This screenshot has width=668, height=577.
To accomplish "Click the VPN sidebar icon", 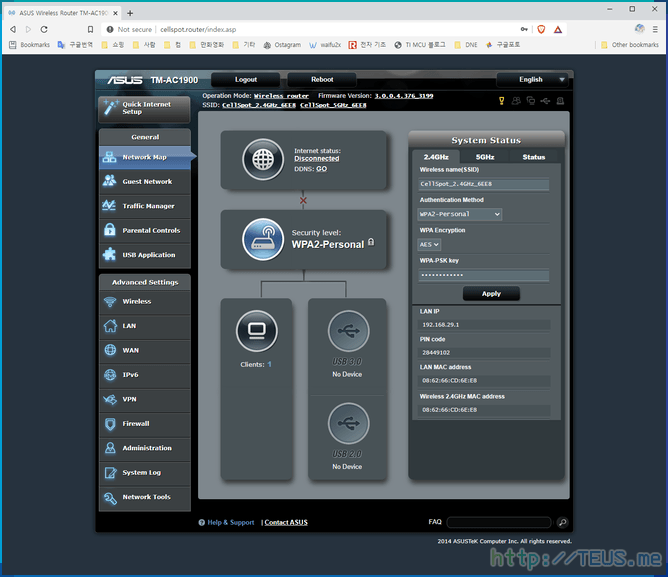I will (110, 399).
